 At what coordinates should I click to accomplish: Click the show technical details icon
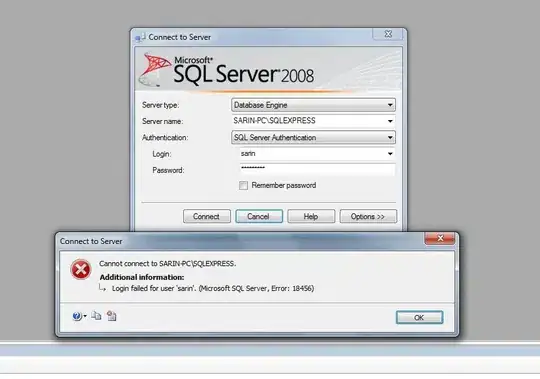(111, 316)
